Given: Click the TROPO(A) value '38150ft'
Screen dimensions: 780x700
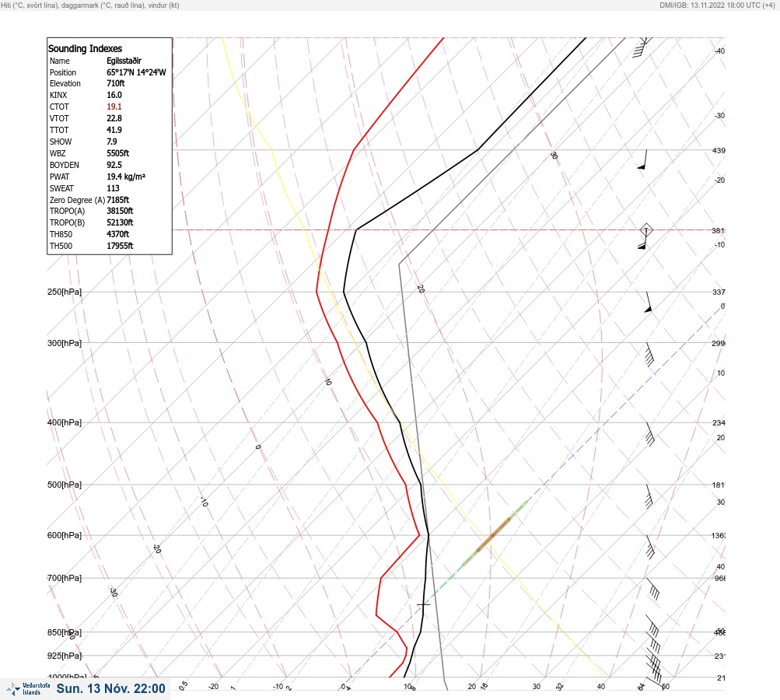Looking at the screenshot, I should click(x=120, y=211).
